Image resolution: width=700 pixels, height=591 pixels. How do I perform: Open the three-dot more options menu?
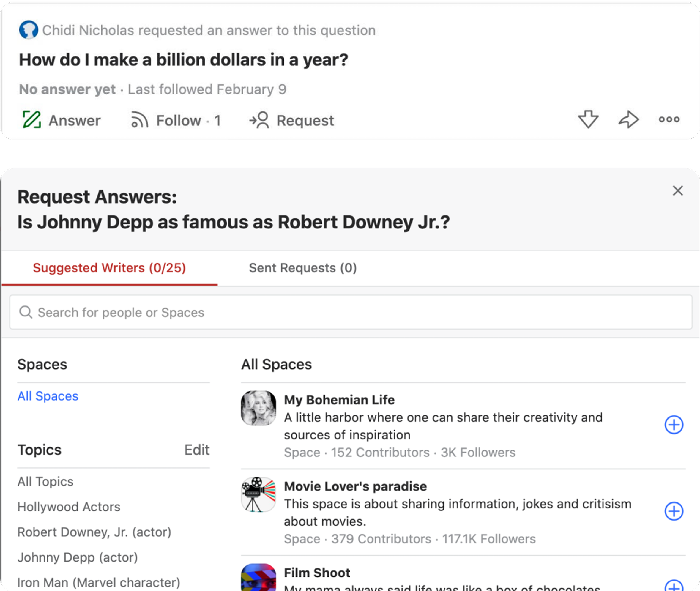[x=669, y=119]
